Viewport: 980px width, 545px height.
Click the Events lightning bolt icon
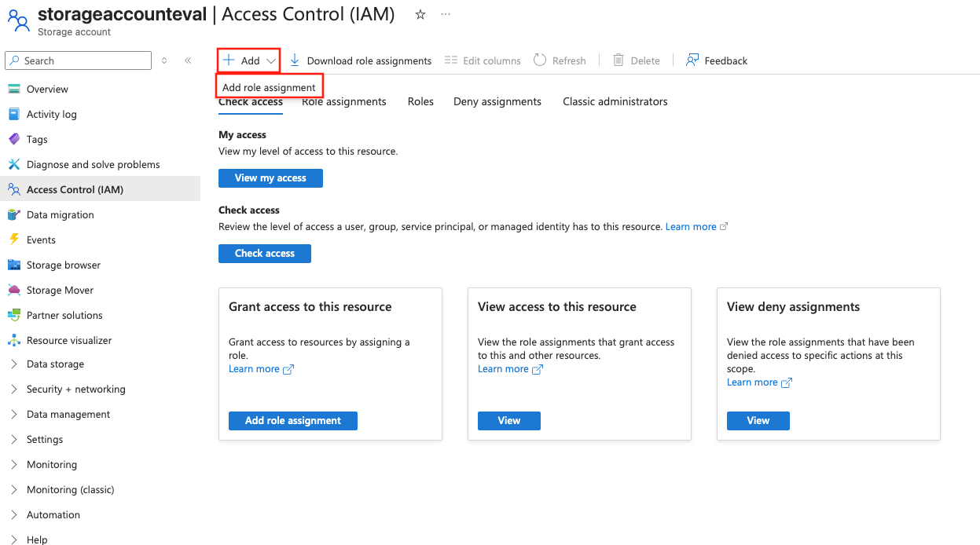click(14, 240)
